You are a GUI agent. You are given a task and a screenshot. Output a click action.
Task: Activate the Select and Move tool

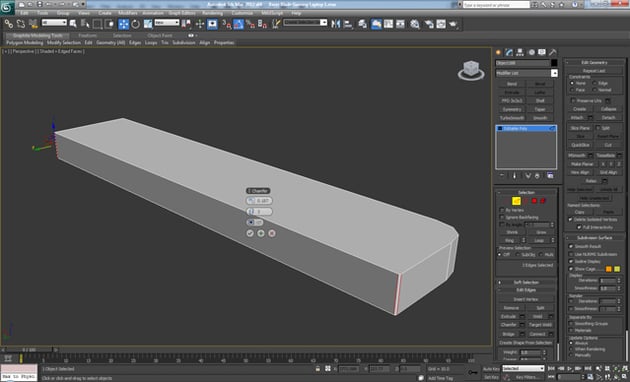124,24
